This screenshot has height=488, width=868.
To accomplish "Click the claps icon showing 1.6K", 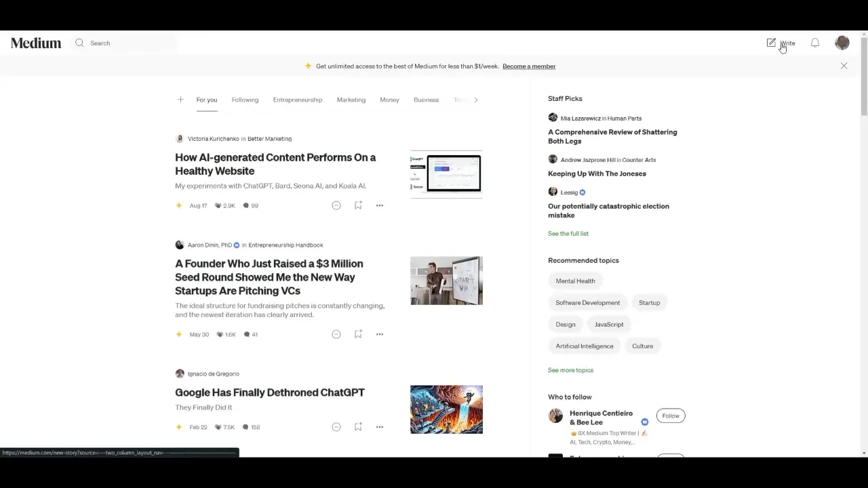I will click(218, 334).
